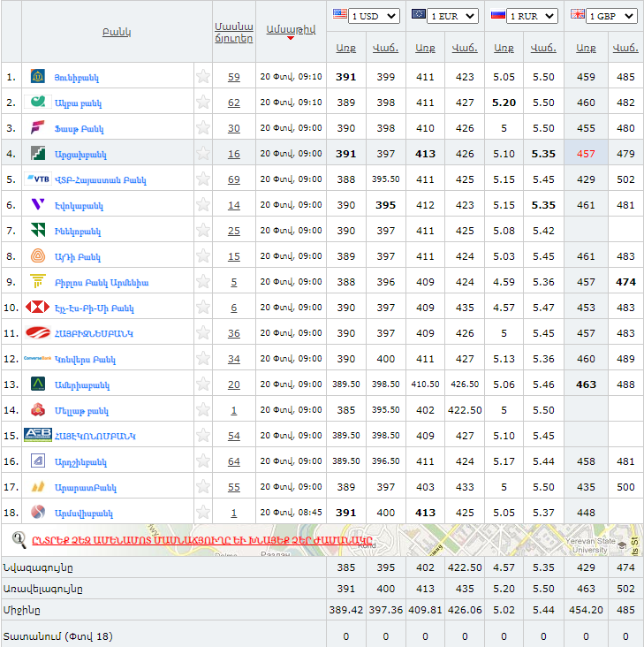Screen dimensions: 644x647
Task: Click the Mellat bank logo in row 14
Action: 38,409
